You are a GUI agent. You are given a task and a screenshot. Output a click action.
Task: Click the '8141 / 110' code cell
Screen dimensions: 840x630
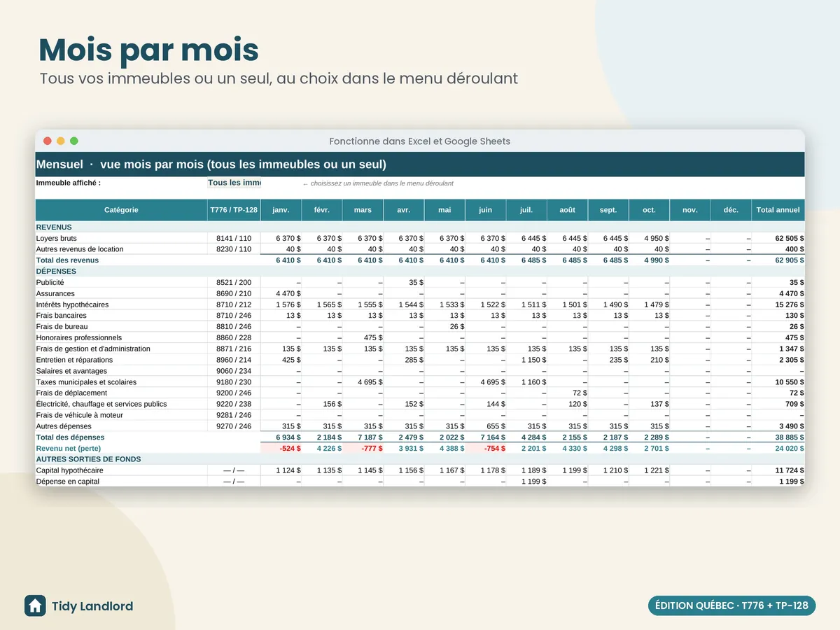click(x=234, y=238)
